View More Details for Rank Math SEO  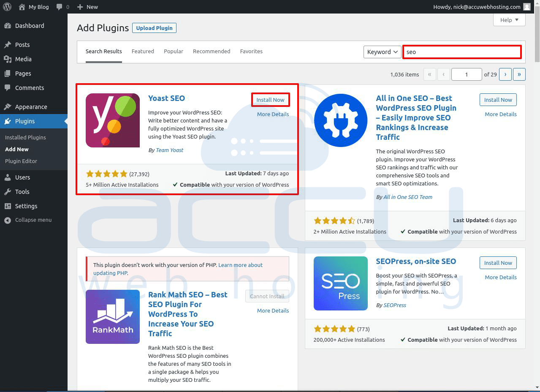[x=273, y=310]
